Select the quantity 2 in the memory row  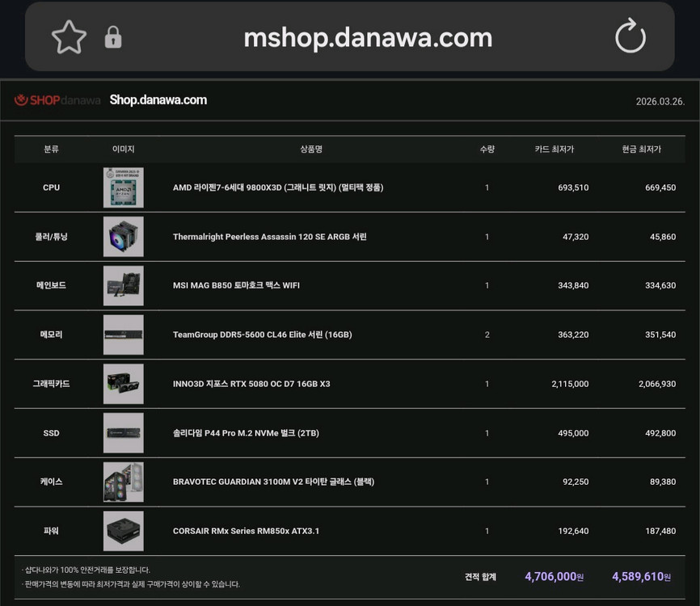(487, 335)
